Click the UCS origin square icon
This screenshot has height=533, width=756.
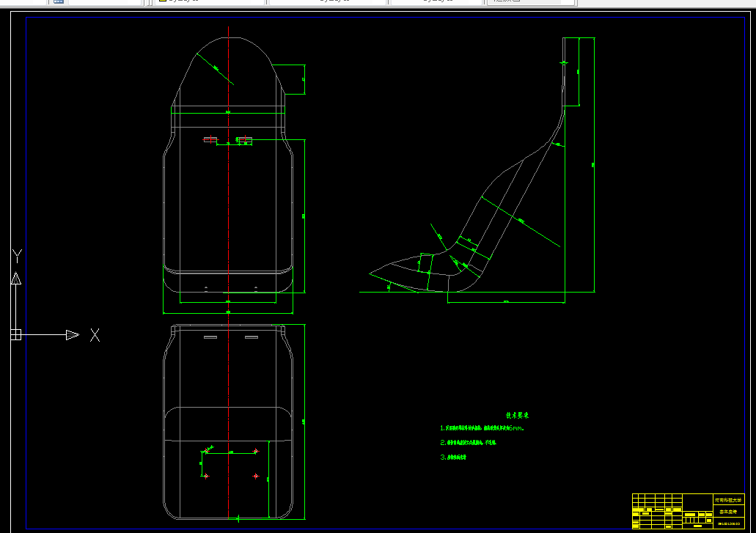16,334
